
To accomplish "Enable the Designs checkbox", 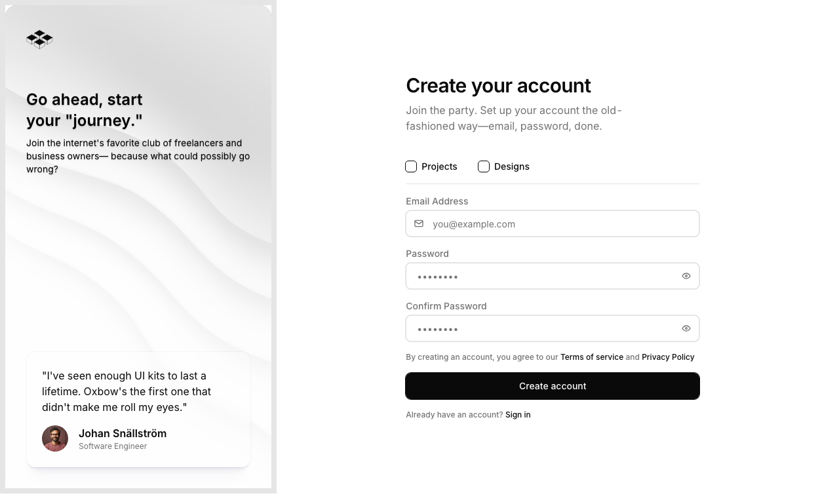I will [484, 166].
